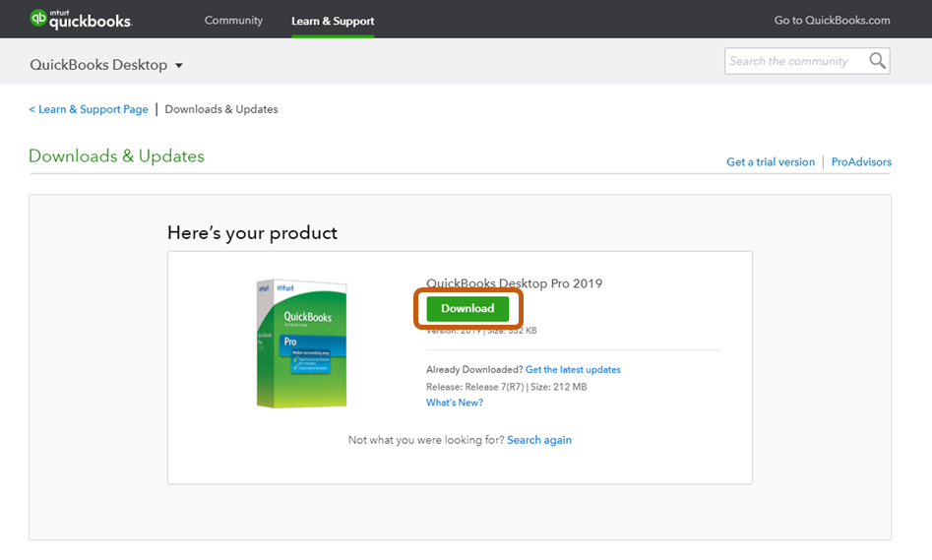The height and width of the screenshot is (560, 932).
Task: Open Get the latest updates link
Action: 573,370
